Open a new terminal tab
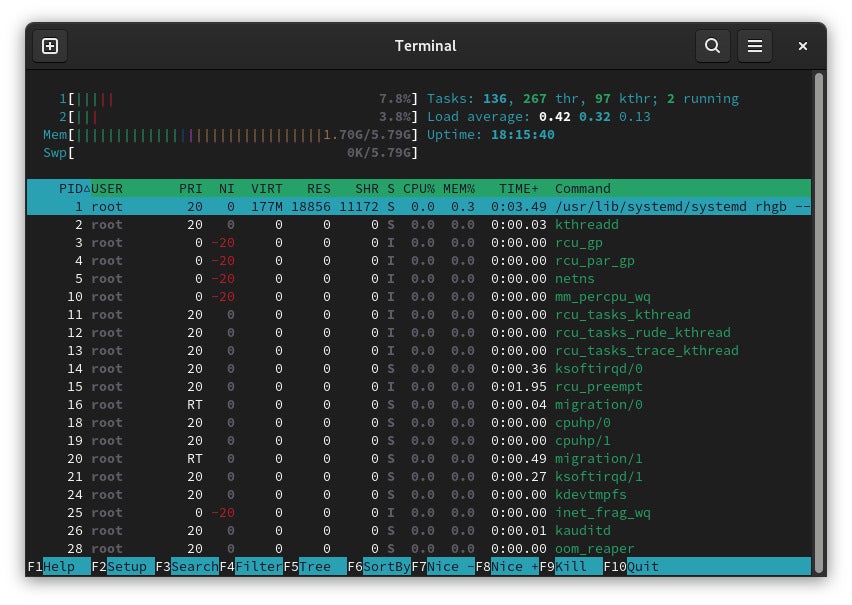Image resolution: width=852 pixels, height=605 pixels. pos(50,46)
